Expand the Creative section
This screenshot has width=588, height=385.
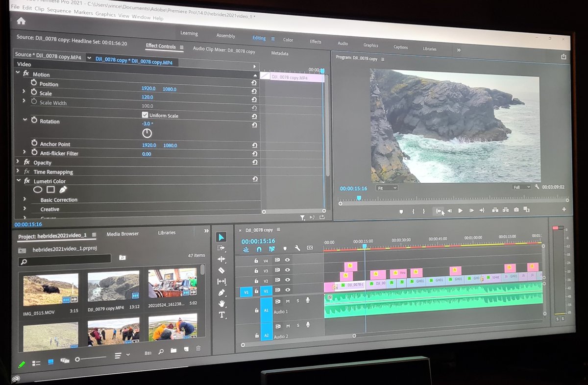click(x=24, y=208)
